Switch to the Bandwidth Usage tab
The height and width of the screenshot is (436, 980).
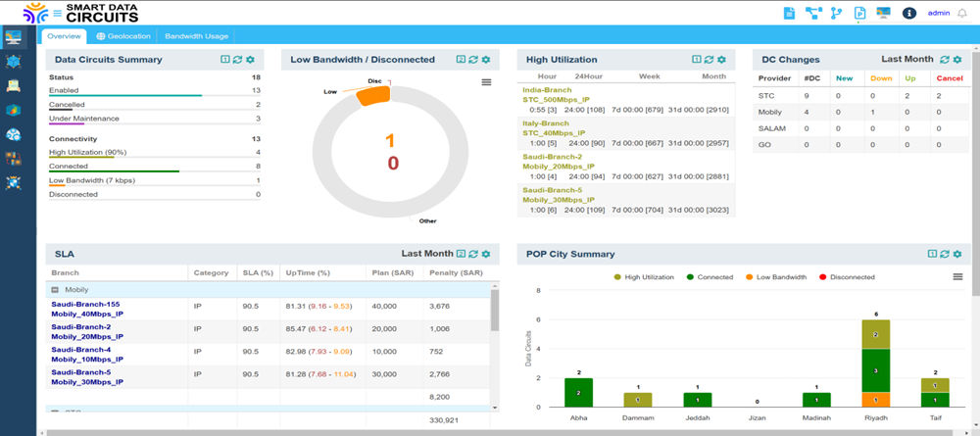[x=196, y=36]
